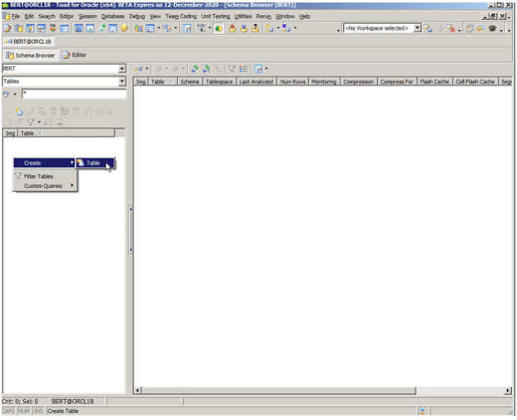Click the right scroll arrow of horizontal scrollbar
This screenshot has height=420, width=517.
(x=508, y=390)
